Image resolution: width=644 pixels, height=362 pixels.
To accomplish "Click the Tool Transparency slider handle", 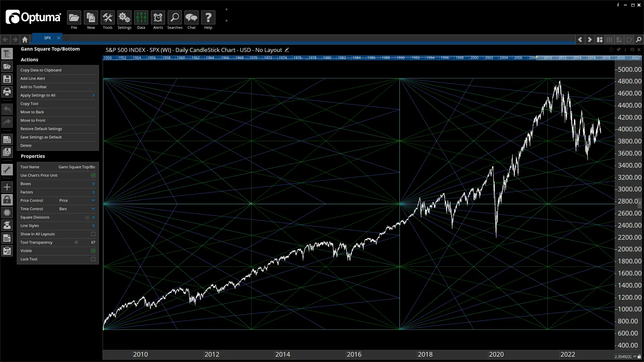I will pos(76,242).
